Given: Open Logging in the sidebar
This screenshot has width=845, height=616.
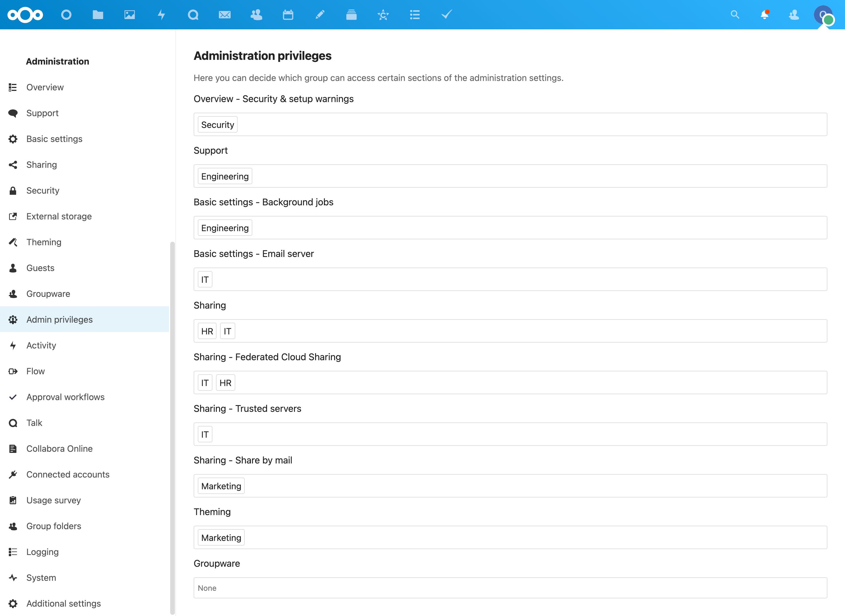Looking at the screenshot, I should (x=85, y=552).
